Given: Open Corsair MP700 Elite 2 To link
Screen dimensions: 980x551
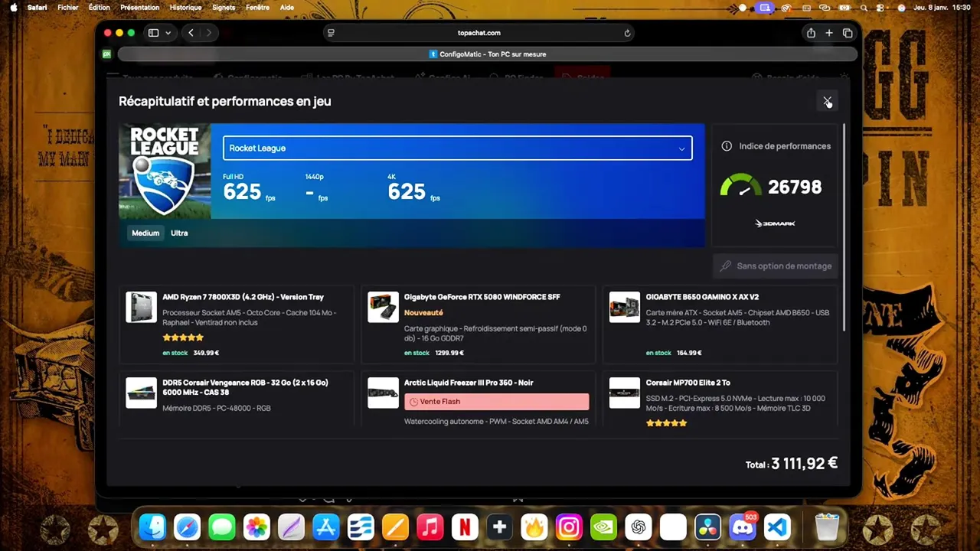Looking at the screenshot, I should pyautogui.click(x=688, y=383).
